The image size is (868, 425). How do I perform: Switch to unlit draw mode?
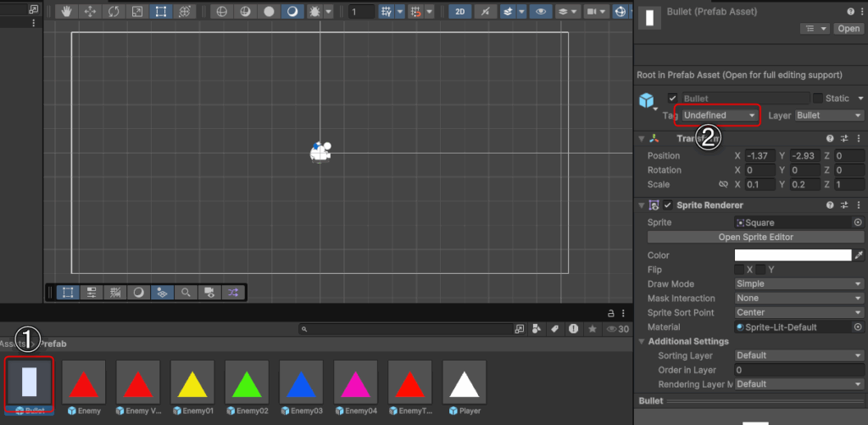click(x=269, y=12)
